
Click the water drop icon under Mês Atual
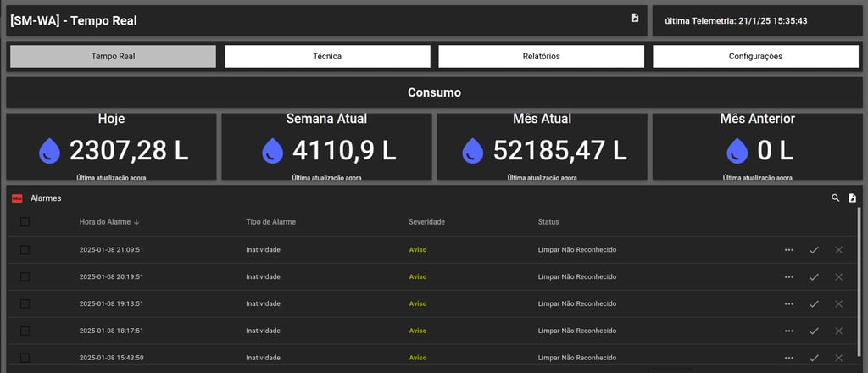[x=473, y=151]
